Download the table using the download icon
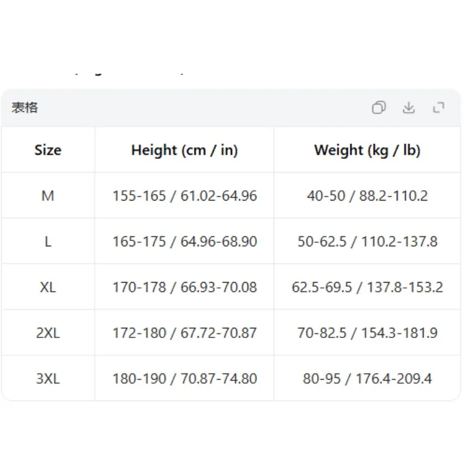Image resolution: width=476 pixels, height=476 pixels. click(409, 108)
